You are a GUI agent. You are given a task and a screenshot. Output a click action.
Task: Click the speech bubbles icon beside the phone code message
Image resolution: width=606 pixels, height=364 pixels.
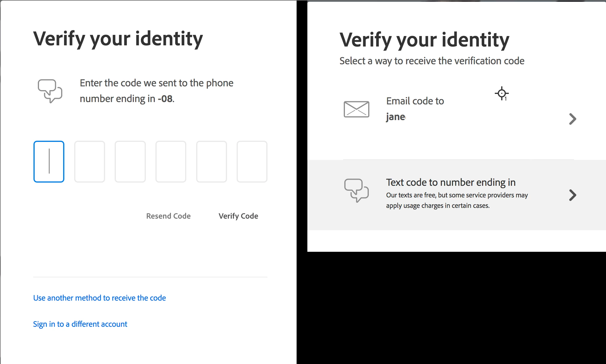(x=50, y=91)
